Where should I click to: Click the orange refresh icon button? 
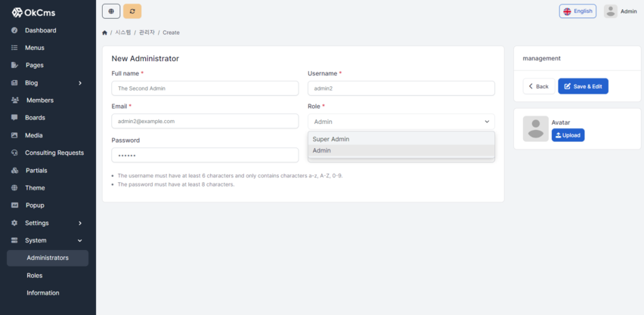coord(132,11)
